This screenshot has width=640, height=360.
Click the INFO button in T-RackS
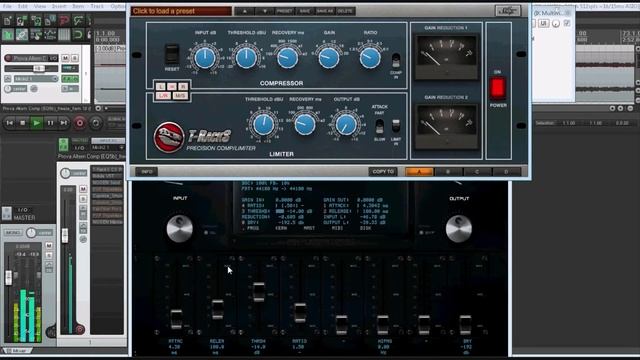147,172
